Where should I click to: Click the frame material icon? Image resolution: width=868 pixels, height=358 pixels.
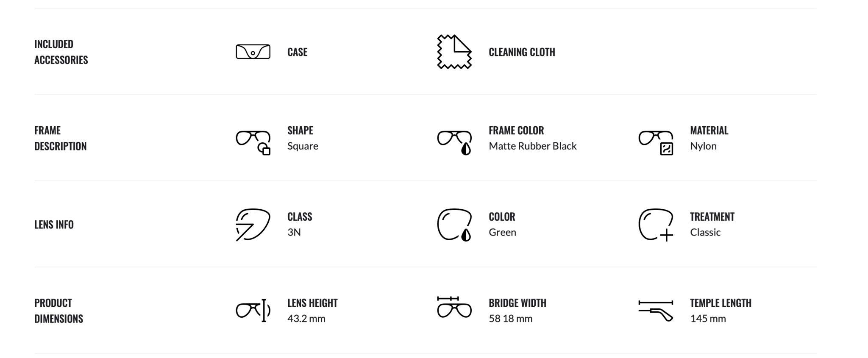coord(656,143)
